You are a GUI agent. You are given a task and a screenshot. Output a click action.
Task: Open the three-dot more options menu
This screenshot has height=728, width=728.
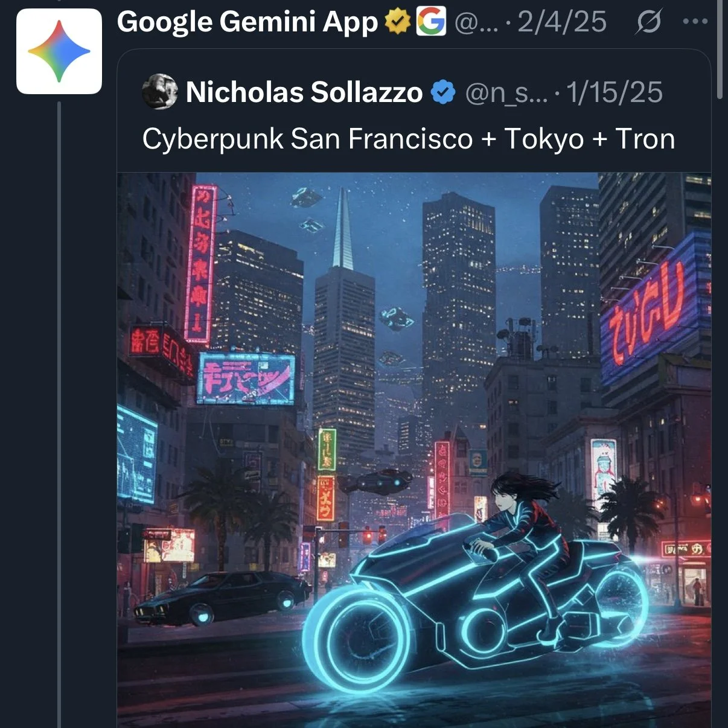point(695,21)
